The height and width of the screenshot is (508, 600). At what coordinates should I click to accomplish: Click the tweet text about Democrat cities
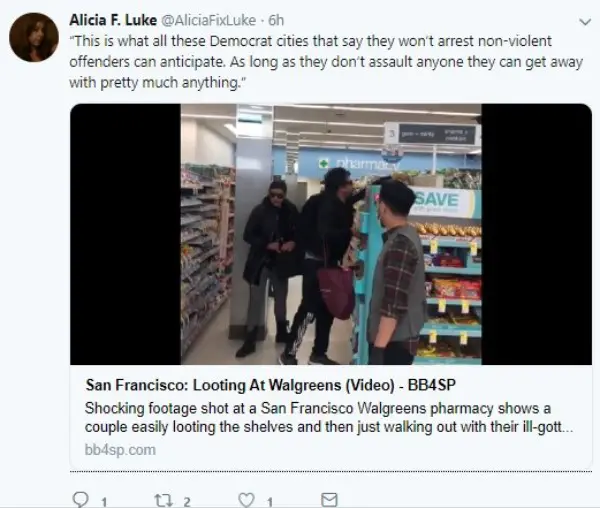click(x=326, y=62)
